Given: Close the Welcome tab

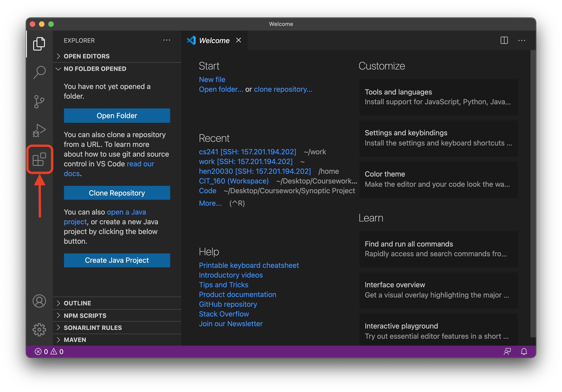Looking at the screenshot, I should point(239,40).
